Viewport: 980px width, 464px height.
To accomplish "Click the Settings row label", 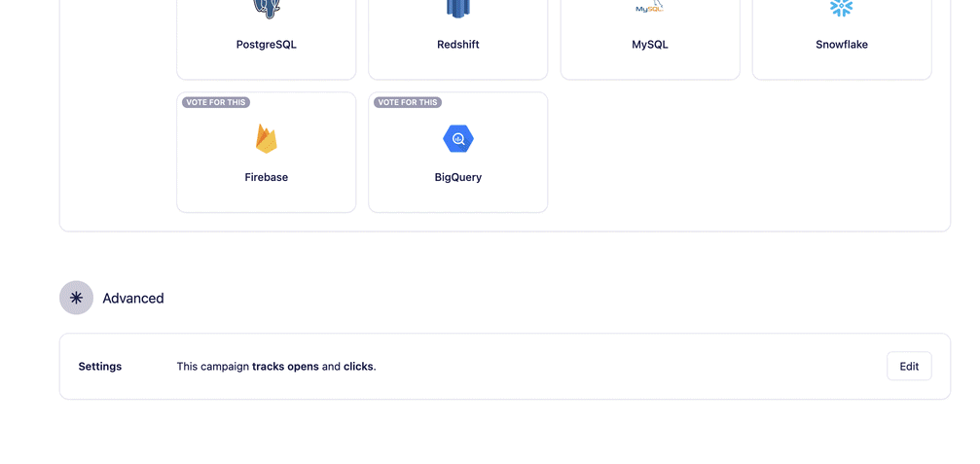I will 100,367.
